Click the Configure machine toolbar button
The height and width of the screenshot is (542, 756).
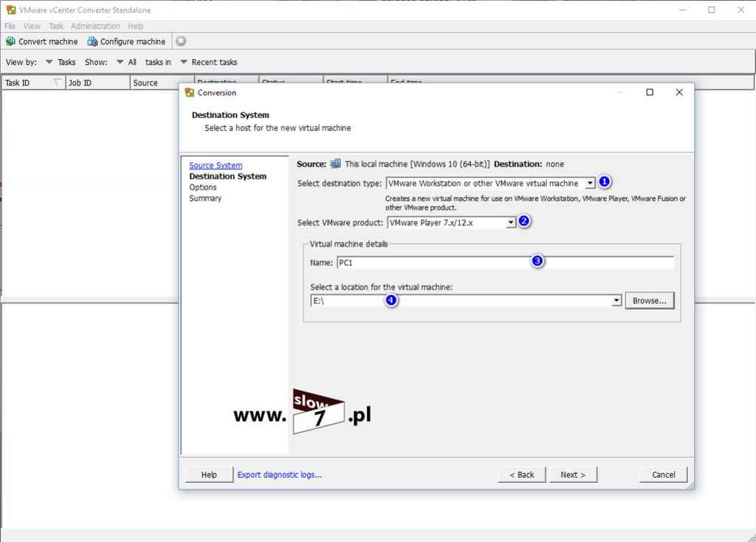pos(126,41)
